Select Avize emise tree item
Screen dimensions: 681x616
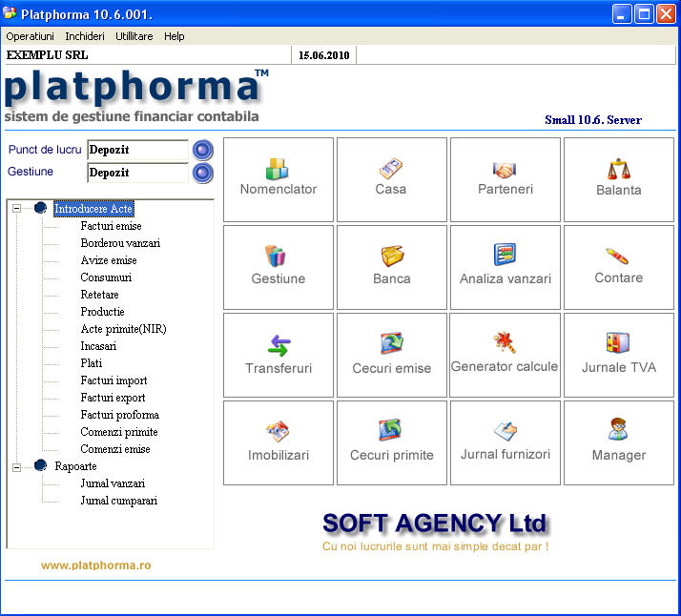point(109,260)
